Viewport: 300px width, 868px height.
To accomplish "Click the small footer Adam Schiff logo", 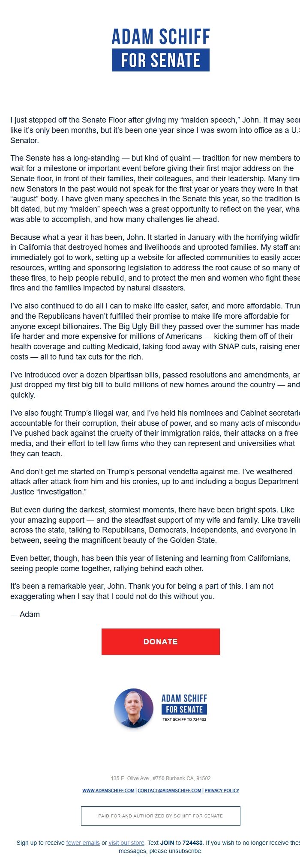I will point(184,704).
